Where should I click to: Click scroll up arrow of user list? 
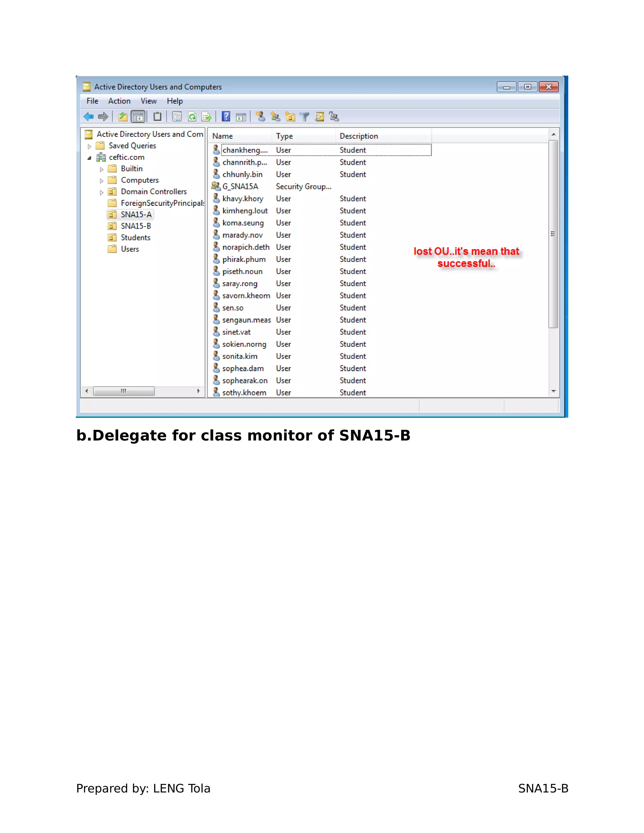[553, 135]
